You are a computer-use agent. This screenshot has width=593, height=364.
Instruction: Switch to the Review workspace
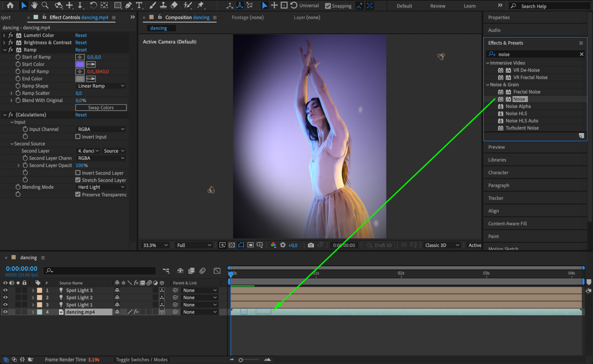(438, 6)
